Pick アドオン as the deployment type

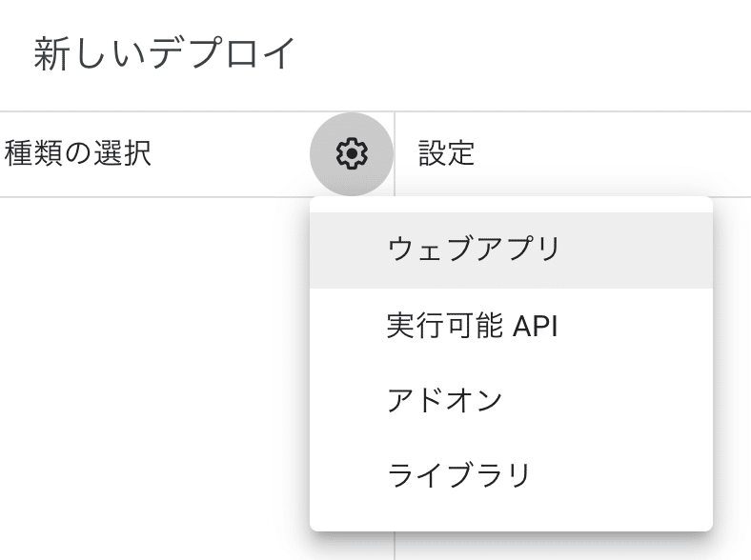511,401
